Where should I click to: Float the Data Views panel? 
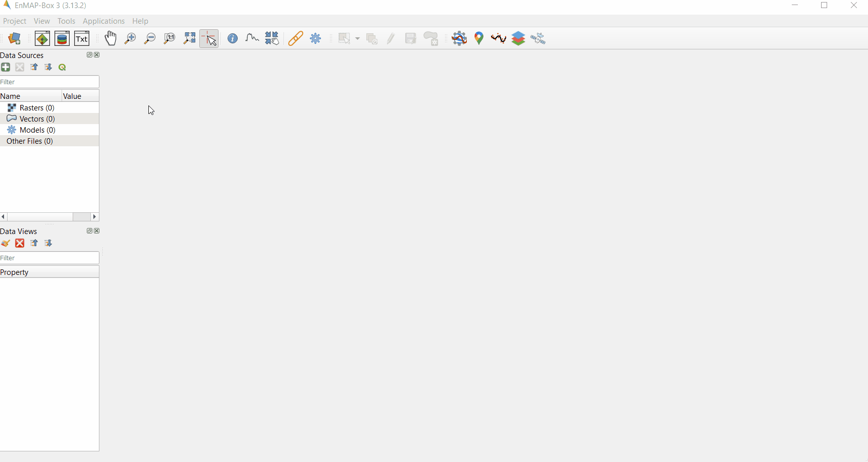coord(89,231)
